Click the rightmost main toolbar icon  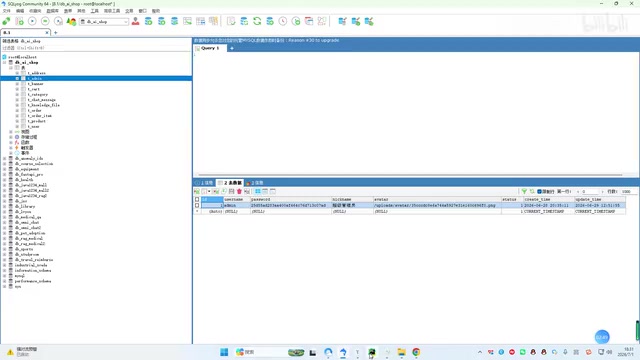(x=369, y=21)
